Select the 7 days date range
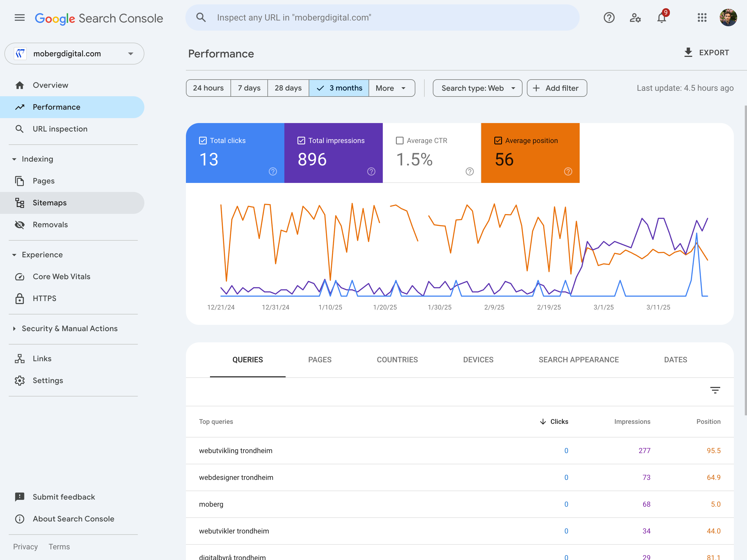Image resolution: width=747 pixels, height=560 pixels. click(249, 88)
